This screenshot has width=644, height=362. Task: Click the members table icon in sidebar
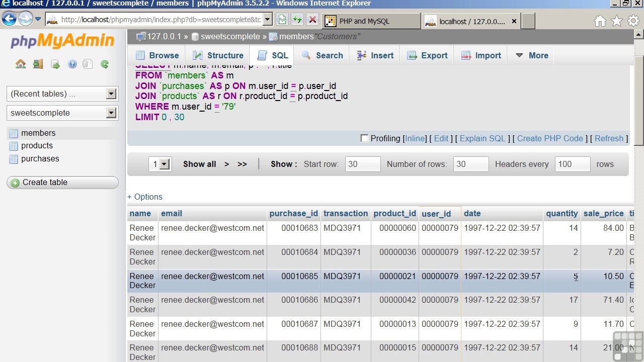[x=13, y=133]
